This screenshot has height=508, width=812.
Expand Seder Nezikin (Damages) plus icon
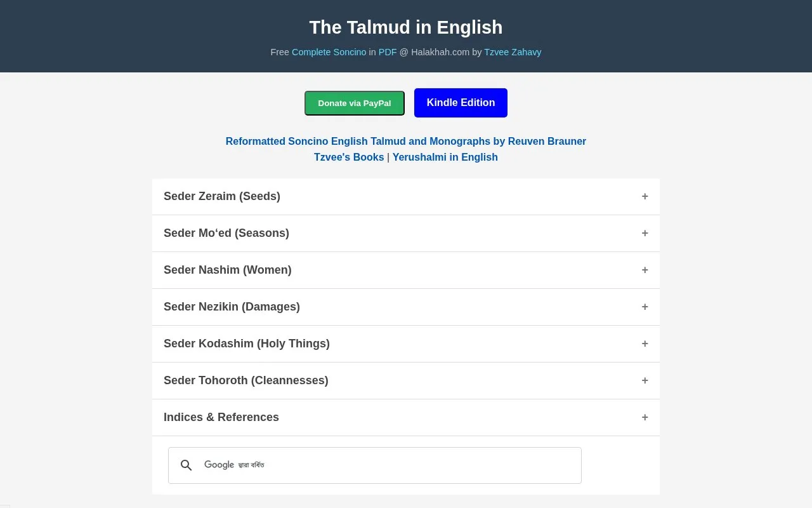pyautogui.click(x=645, y=307)
